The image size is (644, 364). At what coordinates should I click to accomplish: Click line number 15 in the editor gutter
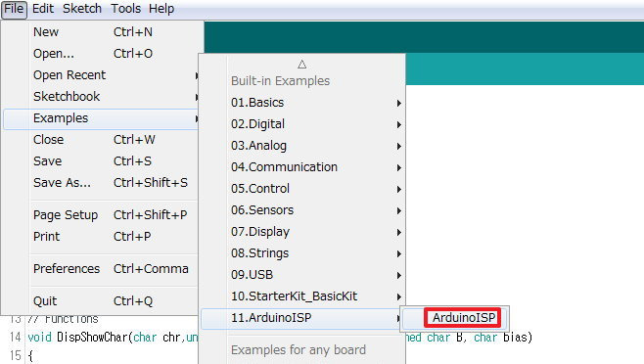coord(16,355)
